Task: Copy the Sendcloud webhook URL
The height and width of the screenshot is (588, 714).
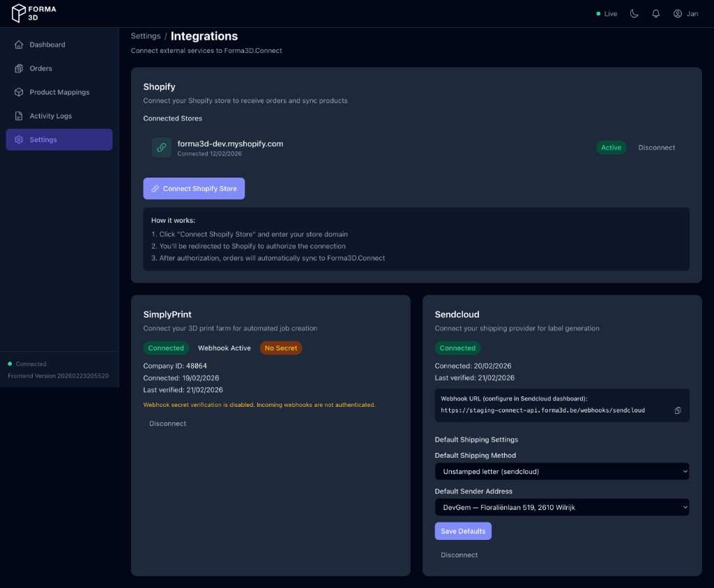Action: click(677, 410)
